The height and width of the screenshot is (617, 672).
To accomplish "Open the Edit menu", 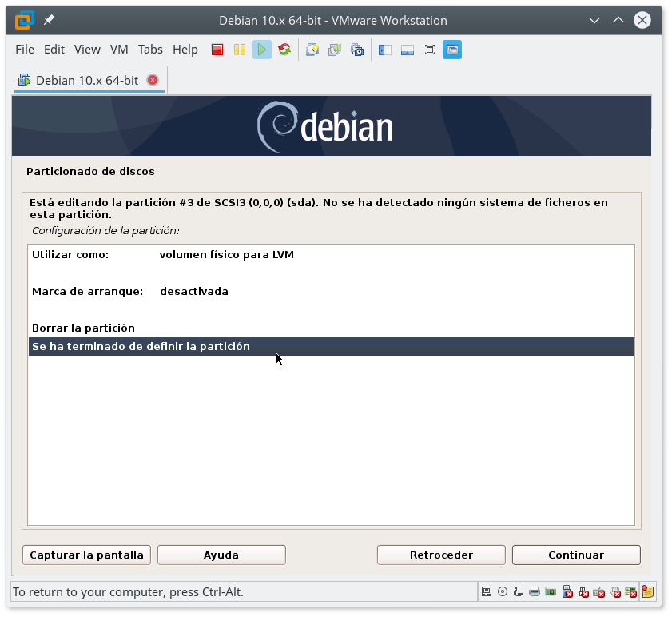I will pos(54,50).
